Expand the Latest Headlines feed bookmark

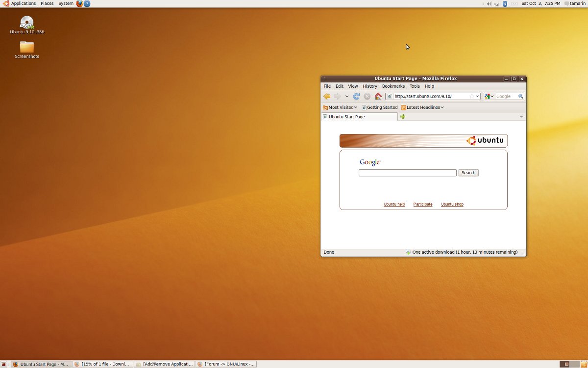422,107
